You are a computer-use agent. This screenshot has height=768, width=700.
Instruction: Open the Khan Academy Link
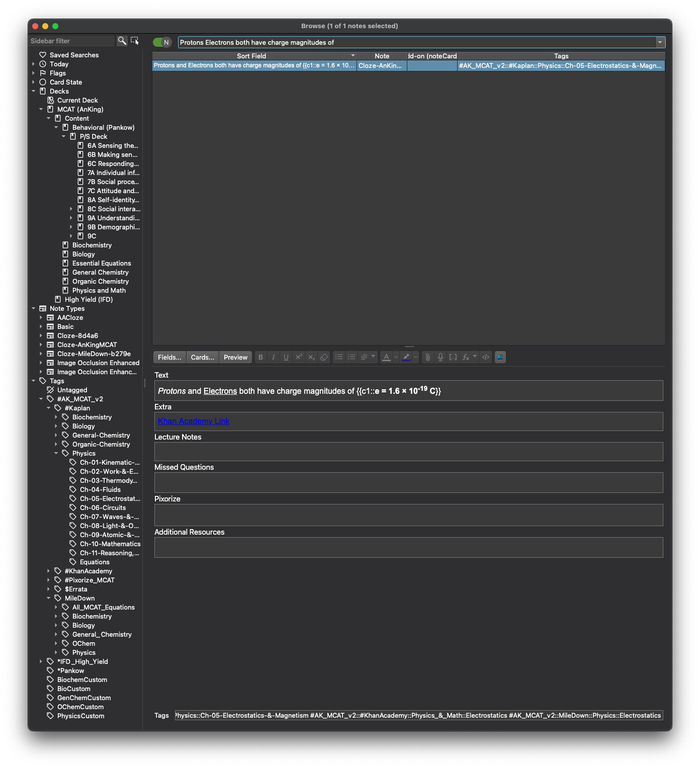[194, 421]
